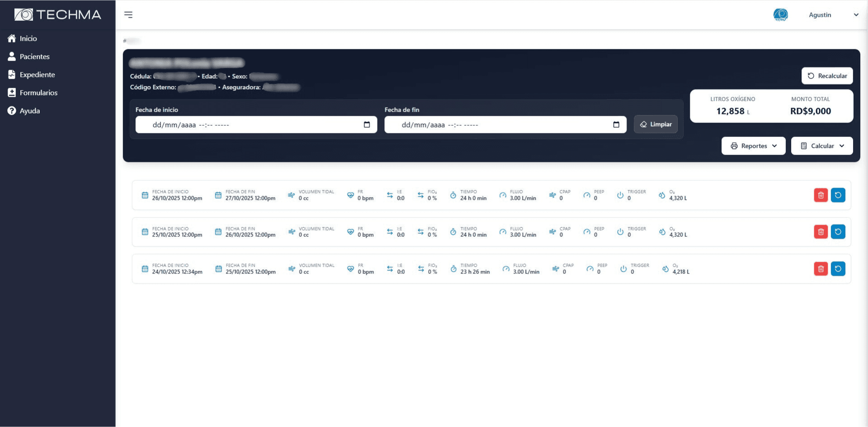Go to Inicio in the sidebar
Viewport: 868px width, 427px height.
pyautogui.click(x=28, y=39)
